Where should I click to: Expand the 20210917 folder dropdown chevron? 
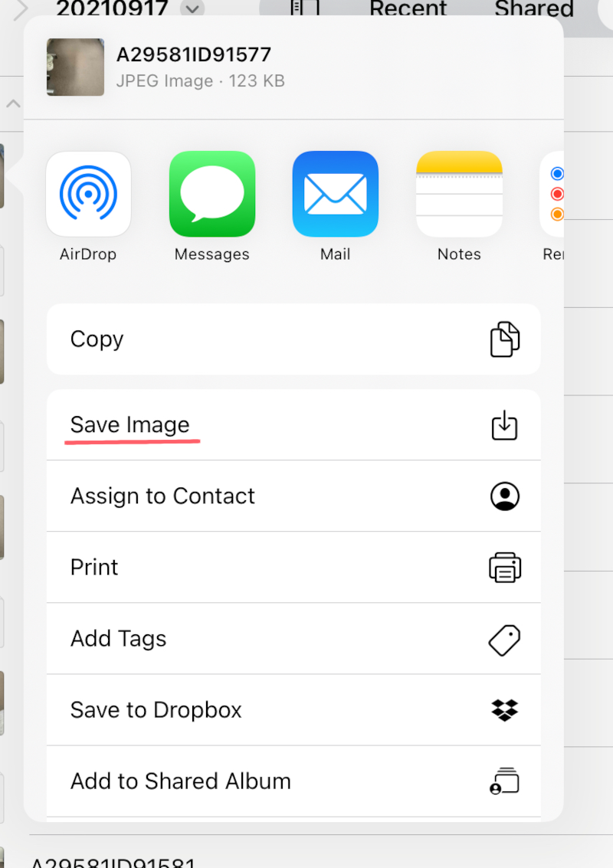[x=192, y=8]
